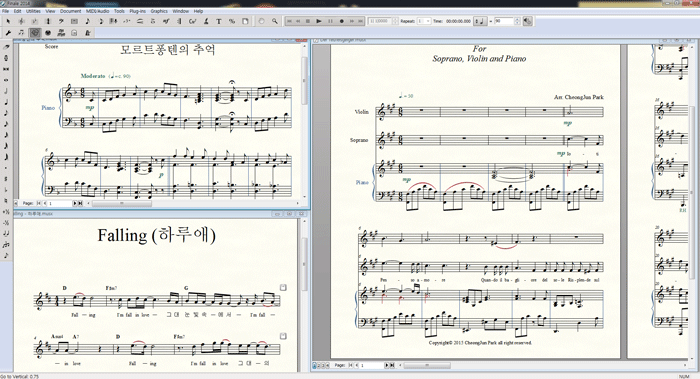Adjust the tempo value stepper
The width and height of the screenshot is (700, 379).
[x=517, y=21]
